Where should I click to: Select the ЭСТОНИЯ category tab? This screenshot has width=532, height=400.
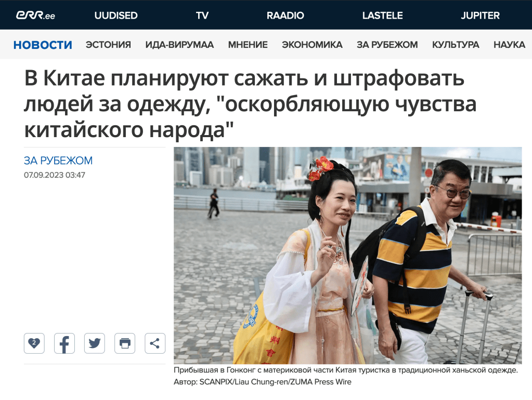point(108,45)
